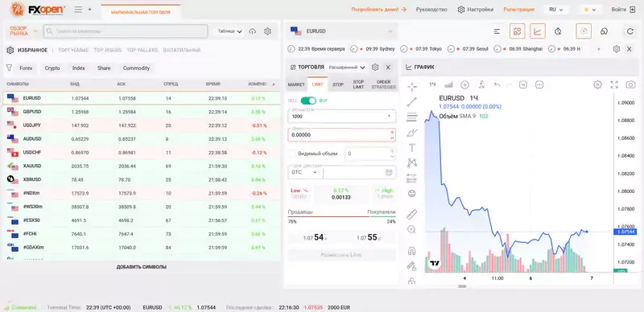Click the cloud upload icon in market overview
This screenshot has width=644, height=312.
[253, 31]
